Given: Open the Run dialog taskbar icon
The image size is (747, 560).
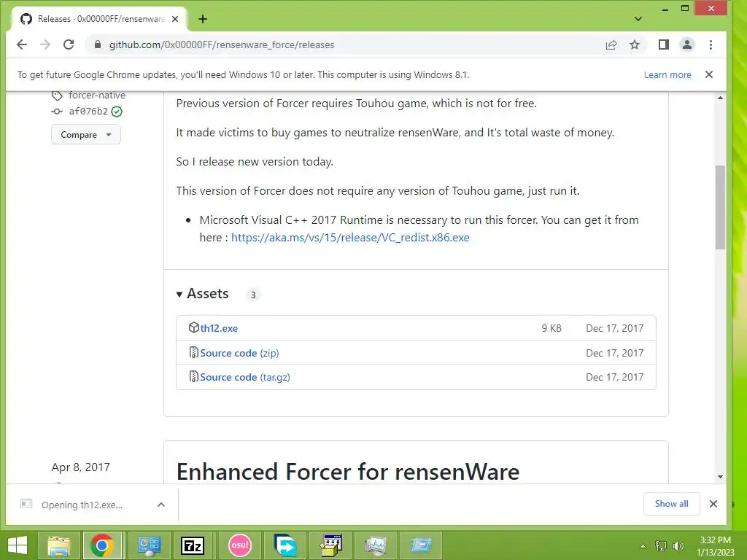Looking at the screenshot, I should [421, 545].
